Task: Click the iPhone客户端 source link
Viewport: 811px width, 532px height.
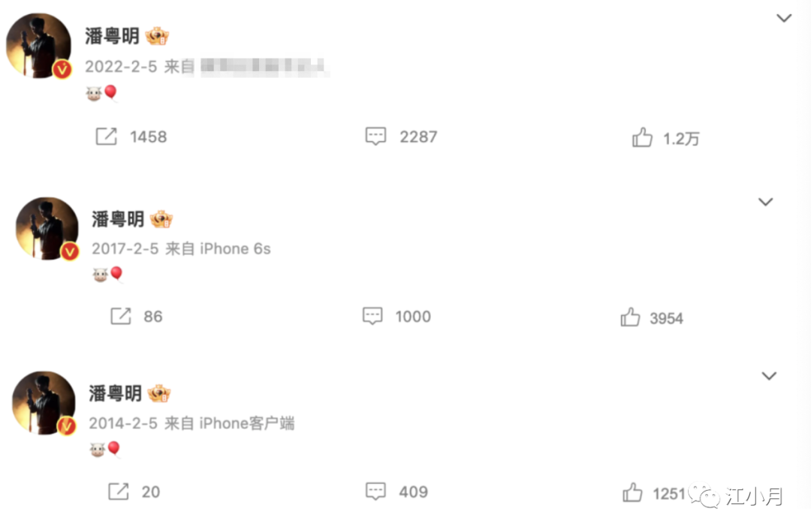Action: 247,423
